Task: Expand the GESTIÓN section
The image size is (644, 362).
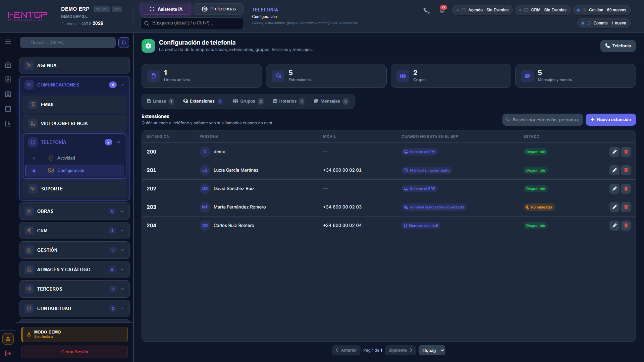Action: (x=122, y=250)
